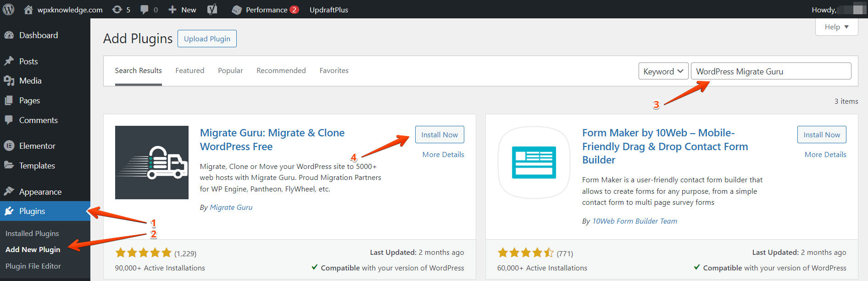Viewport: 868px width, 281px height.
Task: Click the Comments bubble icon in sidebar
Action: pos(9,120)
